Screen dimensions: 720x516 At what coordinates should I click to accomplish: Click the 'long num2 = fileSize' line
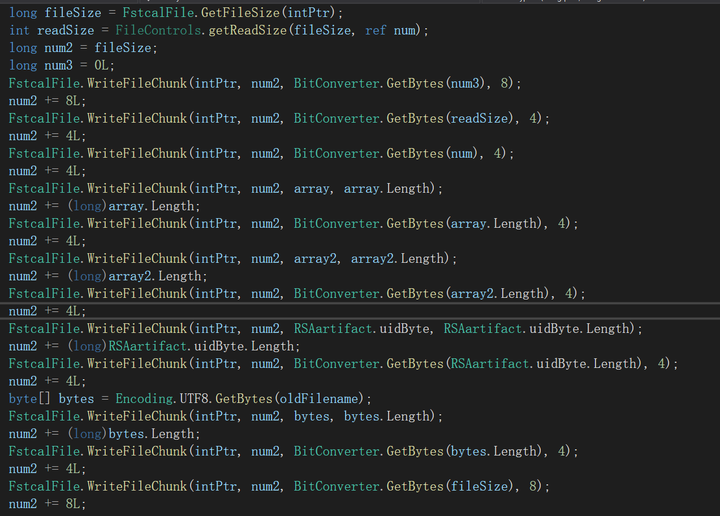(x=70, y=48)
